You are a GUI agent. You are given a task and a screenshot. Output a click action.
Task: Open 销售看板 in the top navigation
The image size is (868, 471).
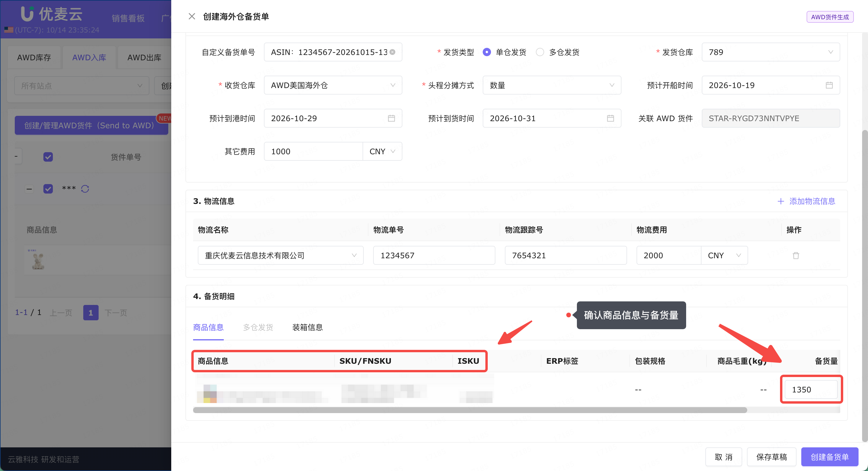128,18
